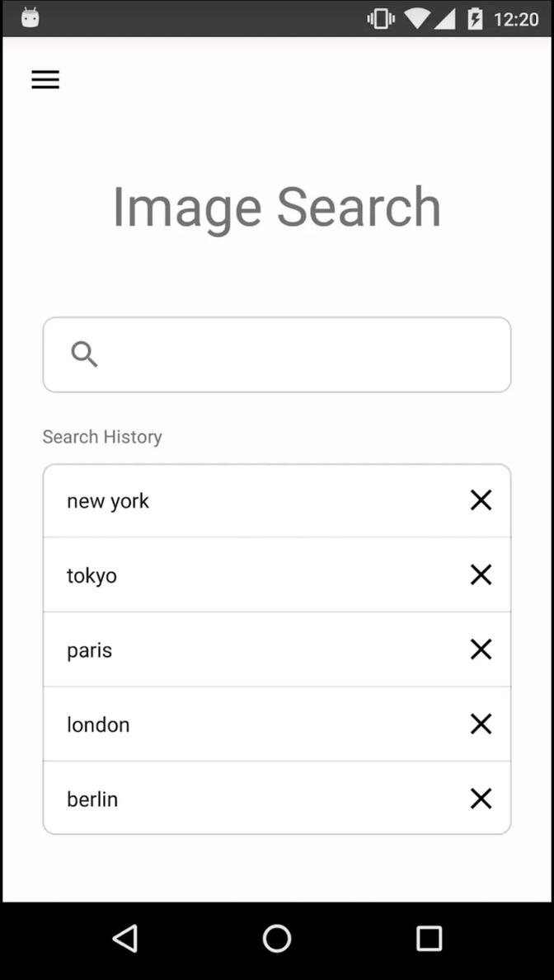This screenshot has height=980, width=554.
Task: Tap the magnifying glass search icon
Action: pos(83,354)
